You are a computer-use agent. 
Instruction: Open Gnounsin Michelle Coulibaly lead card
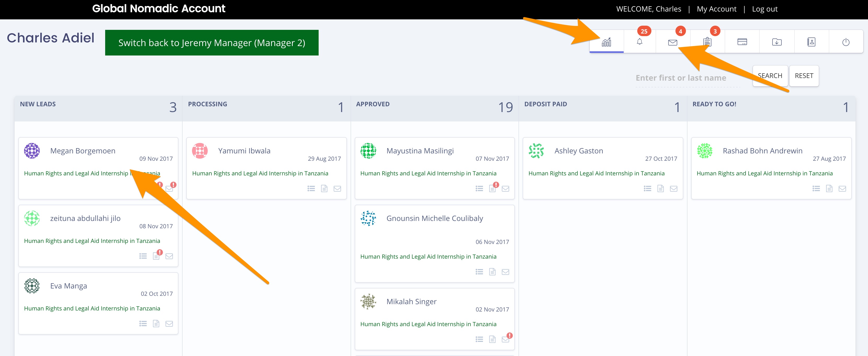click(x=434, y=219)
